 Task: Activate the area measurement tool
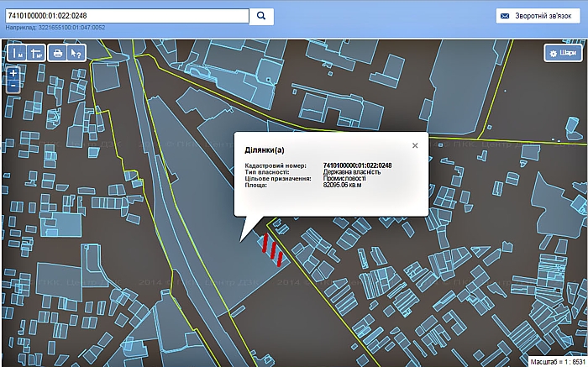click(x=36, y=53)
